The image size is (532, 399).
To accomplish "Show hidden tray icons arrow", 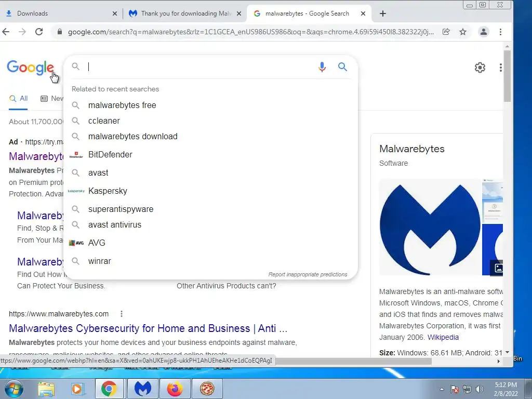I will [442, 389].
